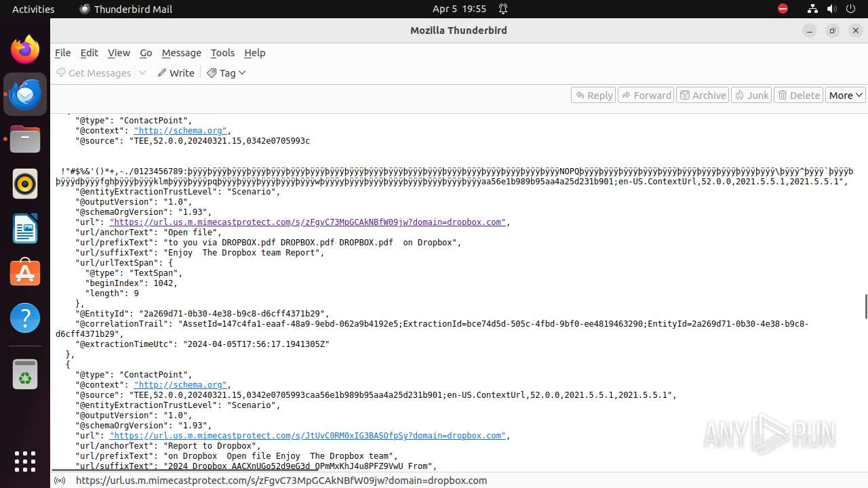Click the "beginIndex": 1042 text
Image resolution: width=868 pixels, height=488 pixels.
point(131,283)
